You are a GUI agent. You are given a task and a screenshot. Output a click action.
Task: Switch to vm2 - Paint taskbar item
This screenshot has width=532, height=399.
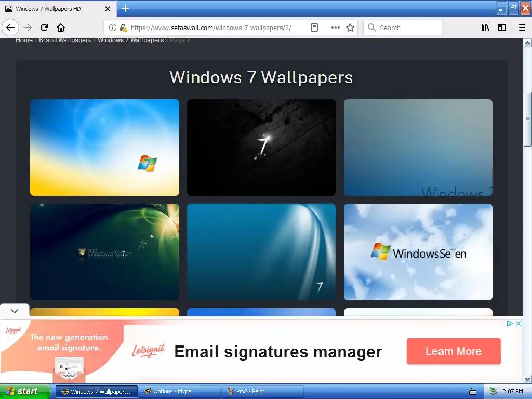263,392
